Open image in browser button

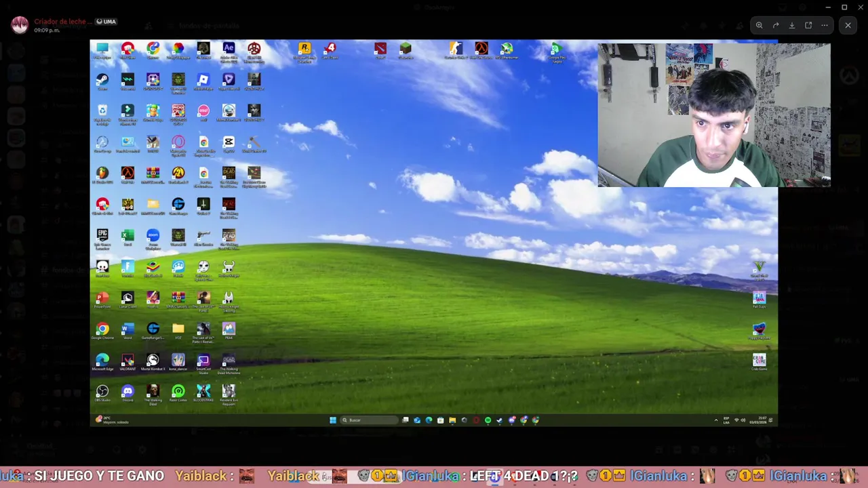[808, 25]
